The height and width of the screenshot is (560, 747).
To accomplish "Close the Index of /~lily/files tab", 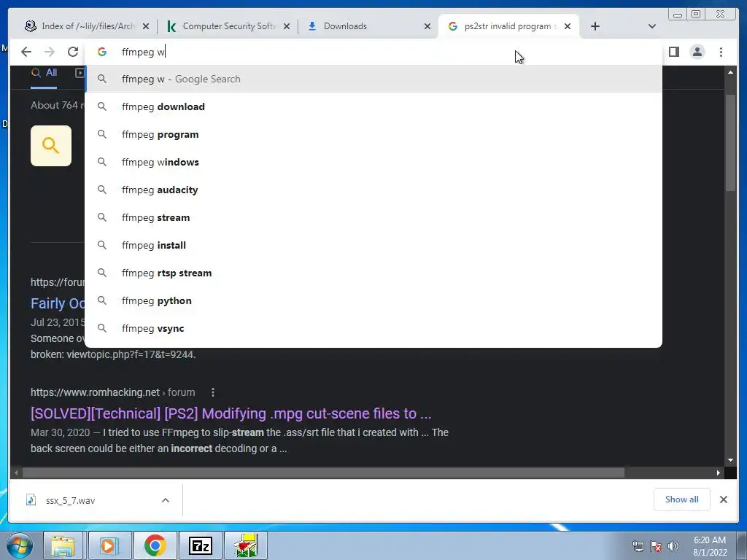I will pyautogui.click(x=146, y=27).
